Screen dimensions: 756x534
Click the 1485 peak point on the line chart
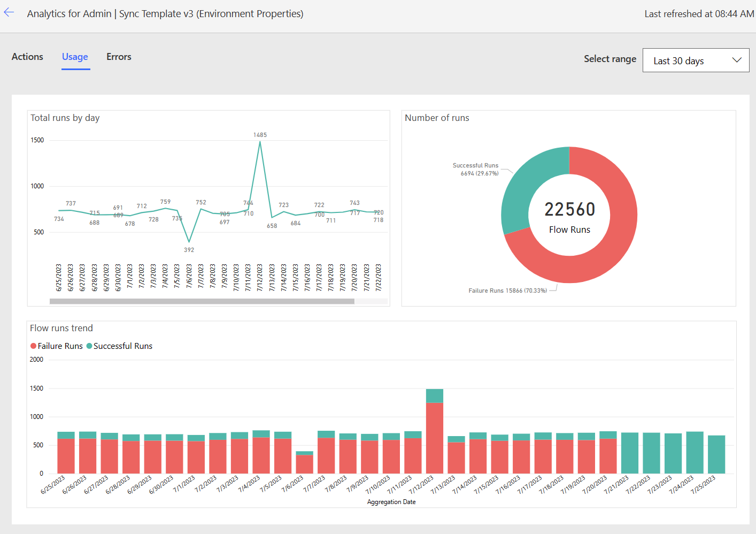pos(260,142)
